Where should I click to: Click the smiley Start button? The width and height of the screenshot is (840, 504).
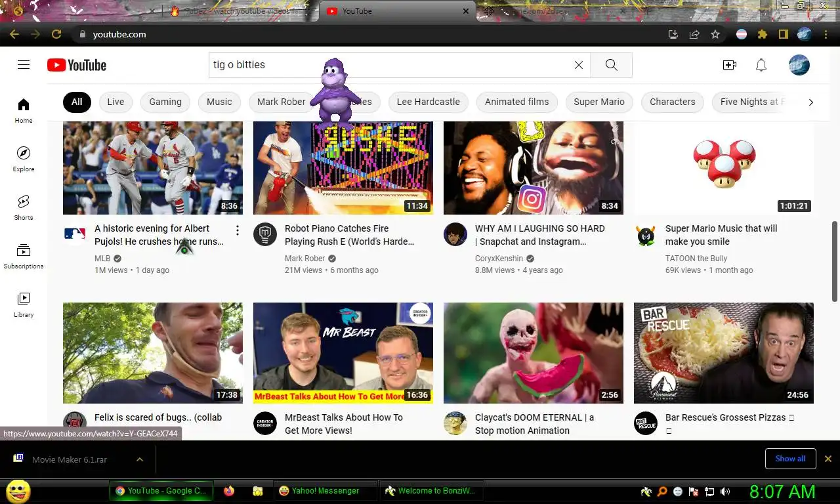pyautogui.click(x=18, y=491)
